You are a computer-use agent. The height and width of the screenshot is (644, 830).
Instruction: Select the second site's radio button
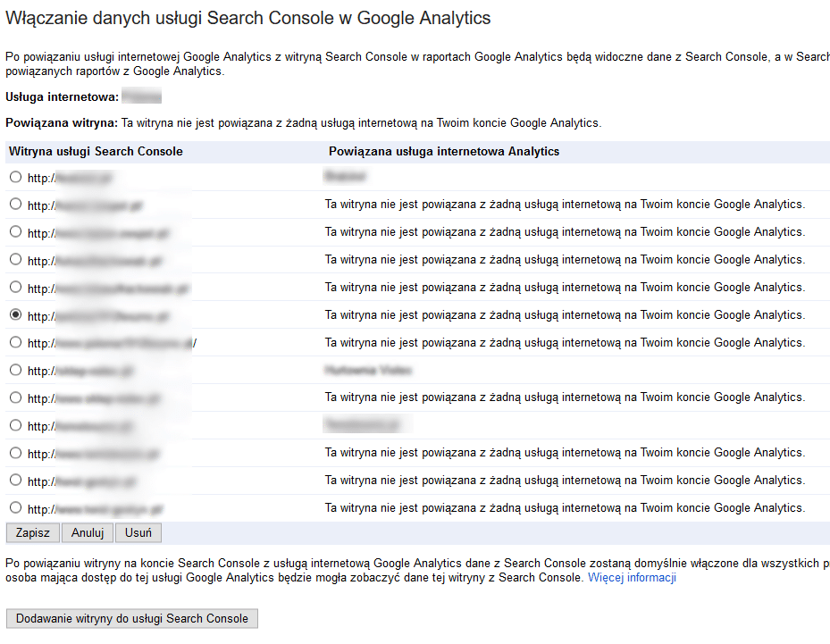16,204
